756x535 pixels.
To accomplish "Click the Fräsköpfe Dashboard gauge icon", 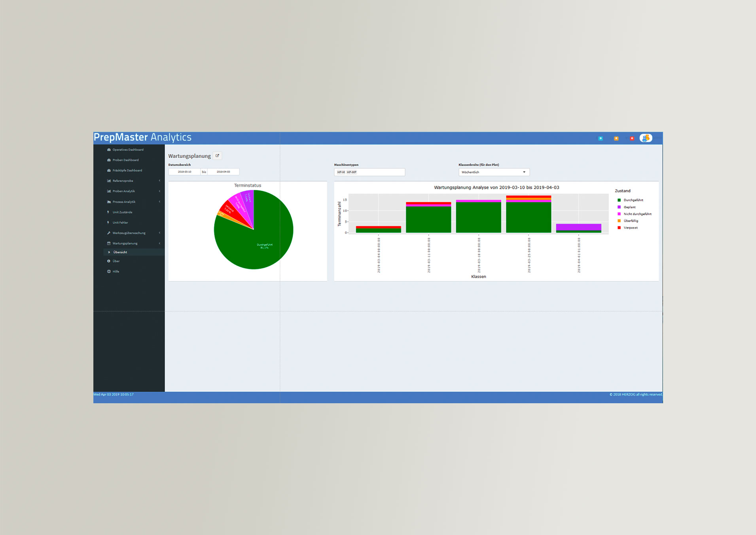I will click(x=109, y=170).
